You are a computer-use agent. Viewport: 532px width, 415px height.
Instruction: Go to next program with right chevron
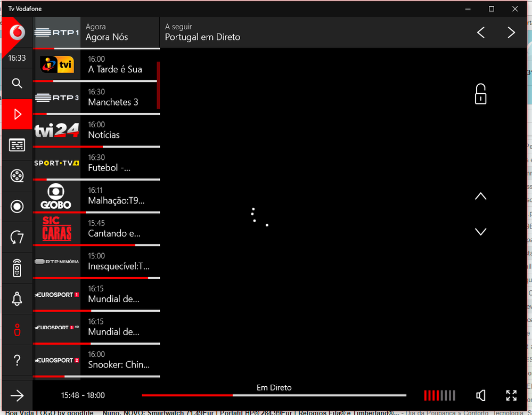[511, 32]
